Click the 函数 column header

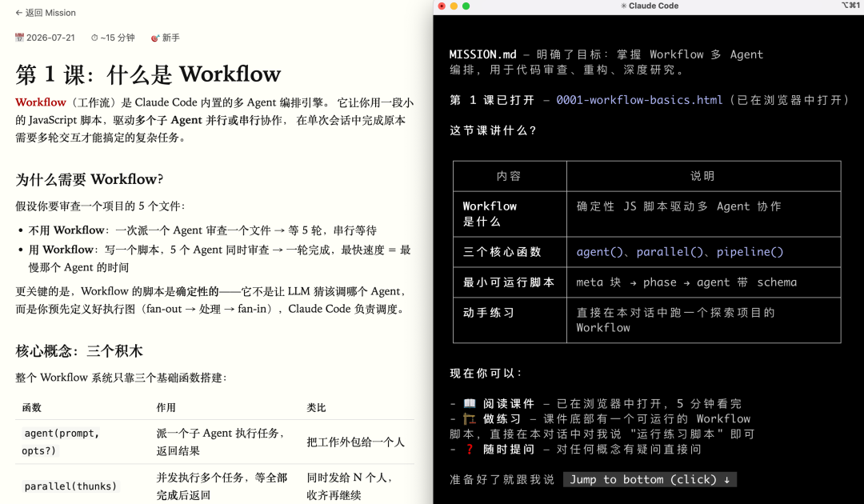coord(31,408)
